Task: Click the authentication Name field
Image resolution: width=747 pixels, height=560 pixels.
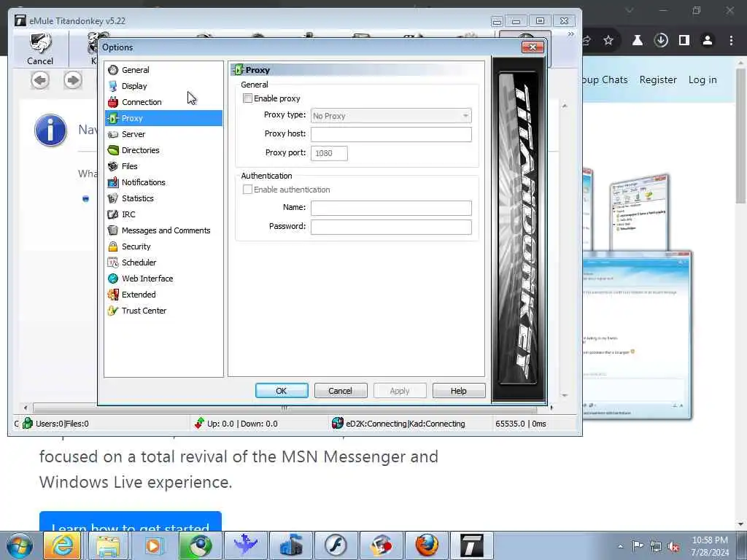Action: point(391,208)
